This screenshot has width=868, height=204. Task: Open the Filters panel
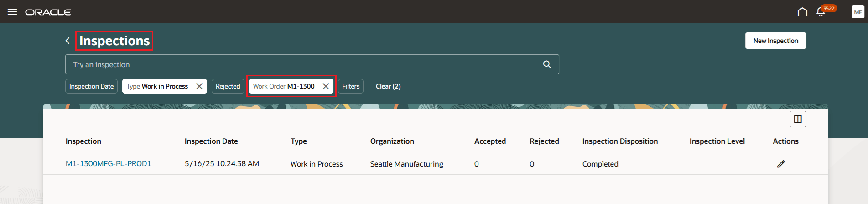click(351, 86)
